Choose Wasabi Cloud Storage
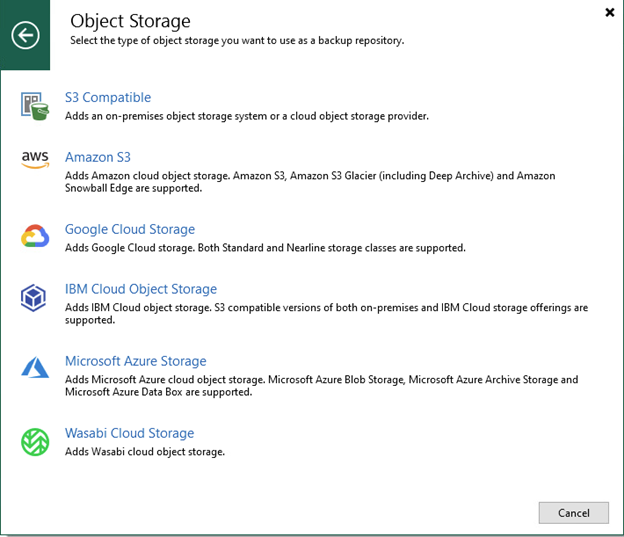The width and height of the screenshot is (624, 537). (x=130, y=433)
